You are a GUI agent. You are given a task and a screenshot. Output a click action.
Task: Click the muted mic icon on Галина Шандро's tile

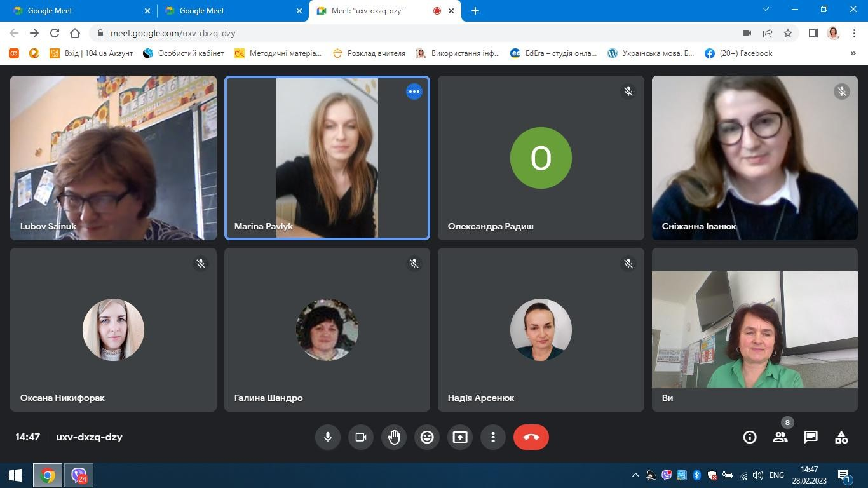[x=414, y=263]
